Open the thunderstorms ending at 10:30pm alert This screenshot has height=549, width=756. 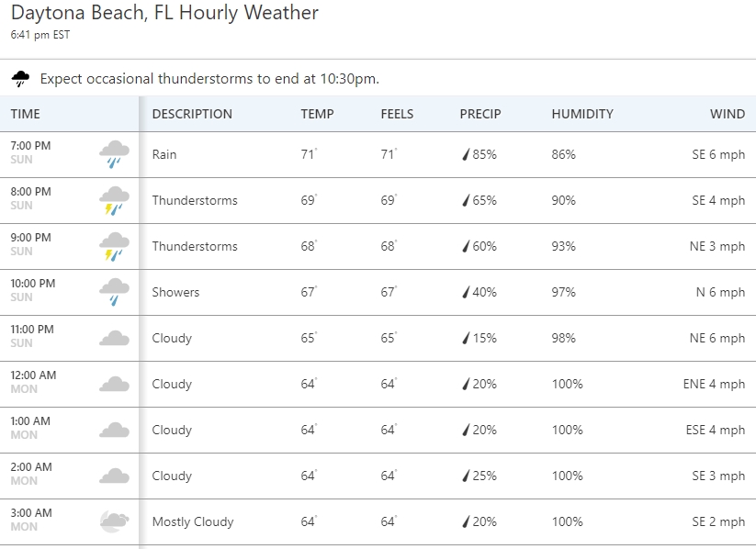click(209, 79)
